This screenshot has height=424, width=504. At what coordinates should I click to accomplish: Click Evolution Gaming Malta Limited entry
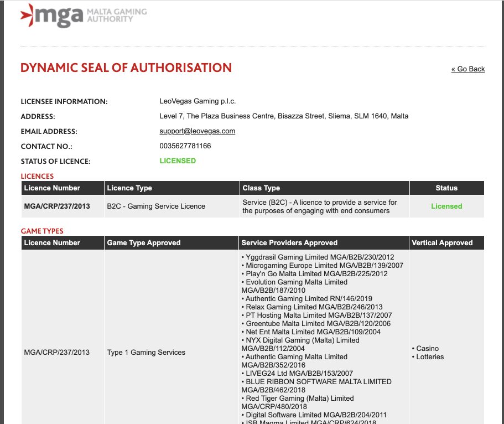[x=294, y=286]
